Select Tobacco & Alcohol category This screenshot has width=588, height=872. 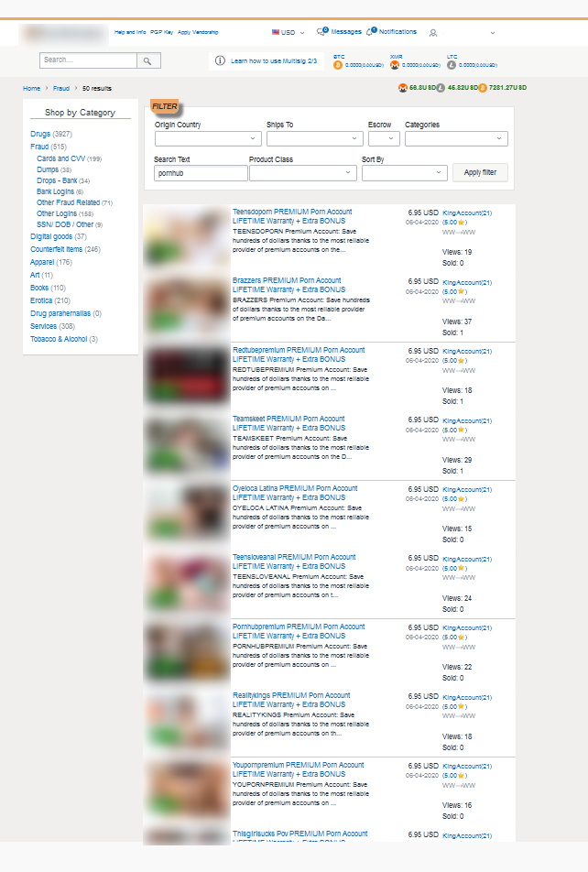(59, 339)
